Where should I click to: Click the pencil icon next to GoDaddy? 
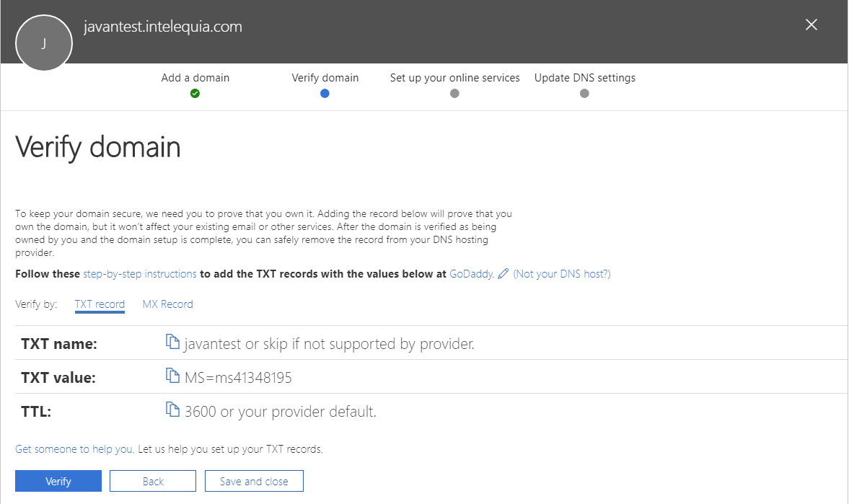pyautogui.click(x=504, y=273)
